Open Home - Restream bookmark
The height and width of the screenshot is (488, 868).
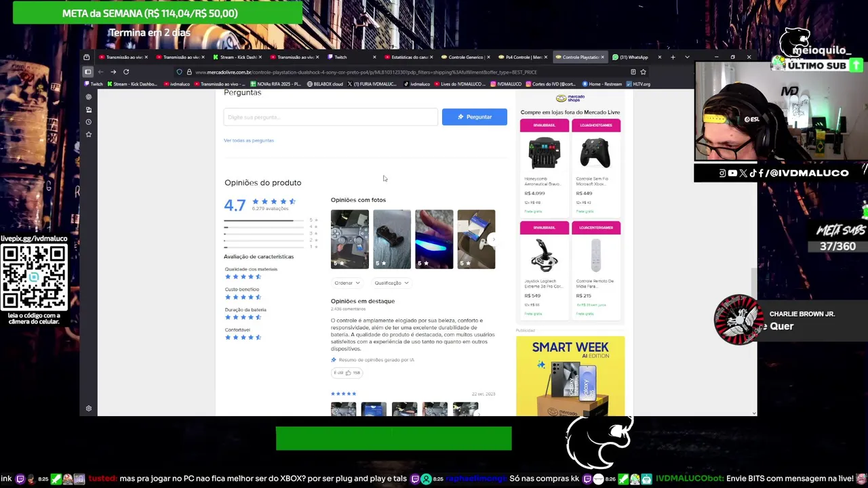click(602, 84)
